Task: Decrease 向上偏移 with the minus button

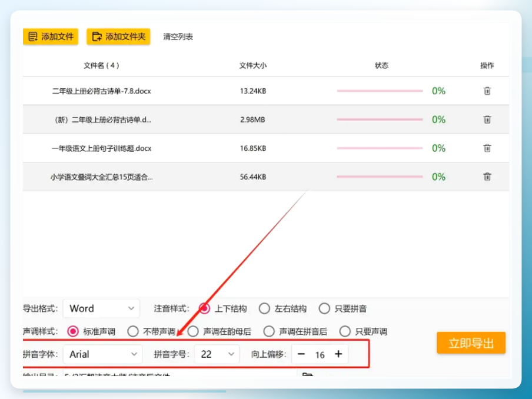Action: click(x=301, y=354)
